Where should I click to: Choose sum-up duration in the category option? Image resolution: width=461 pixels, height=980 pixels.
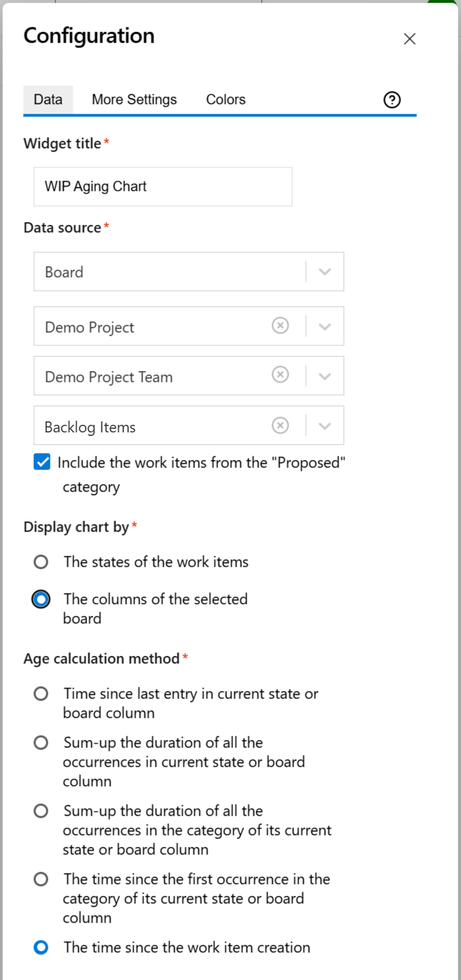tap(41, 811)
